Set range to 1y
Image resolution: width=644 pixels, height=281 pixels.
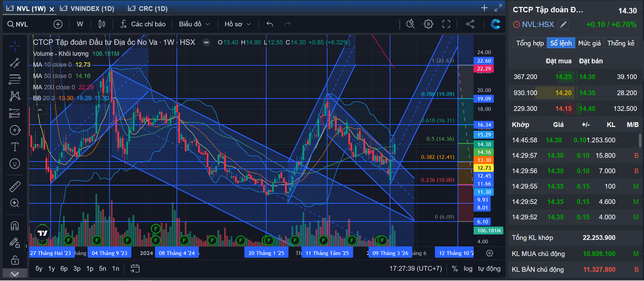[51, 269]
